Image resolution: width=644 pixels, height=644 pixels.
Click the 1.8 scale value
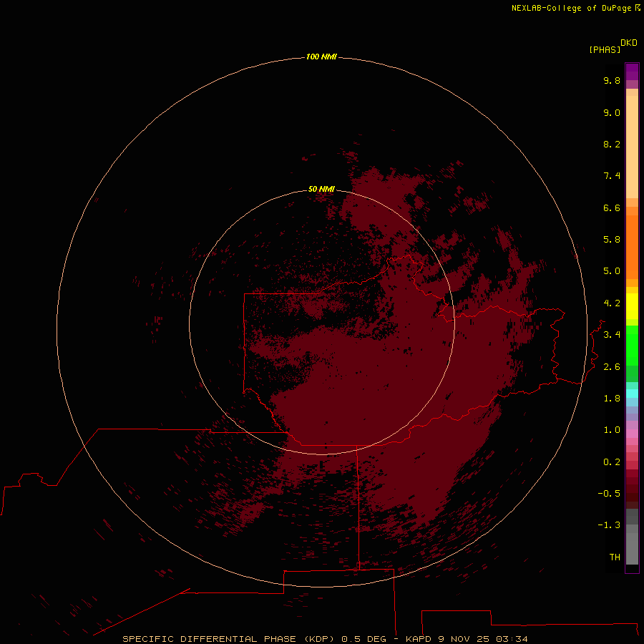tap(612, 399)
